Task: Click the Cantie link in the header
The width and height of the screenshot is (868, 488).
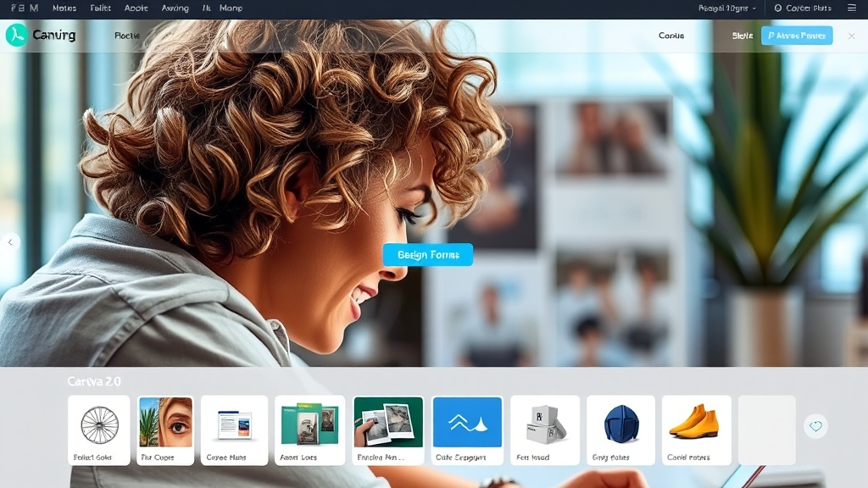Action: 670,36
